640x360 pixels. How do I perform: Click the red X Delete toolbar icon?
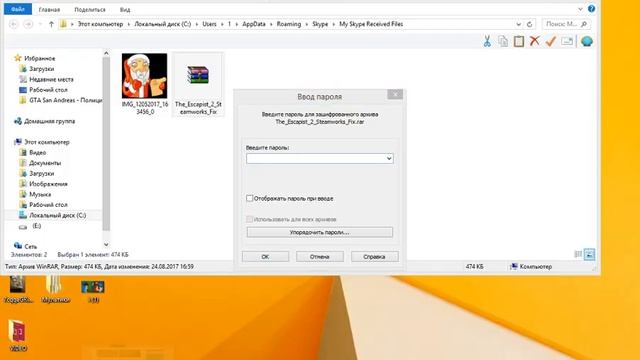[534, 41]
